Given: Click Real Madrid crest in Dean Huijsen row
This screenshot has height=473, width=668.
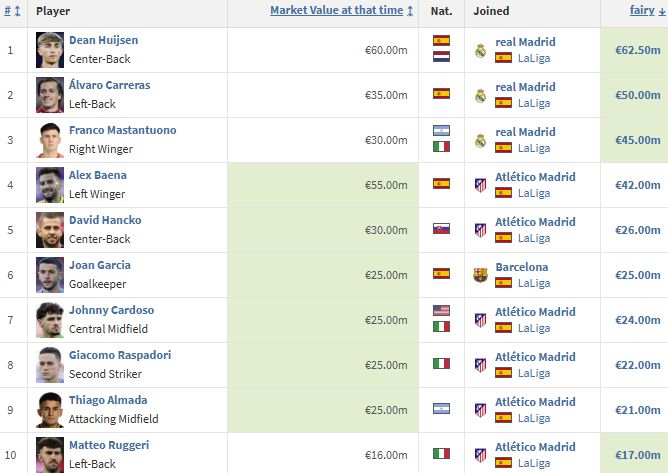Looking at the screenshot, I should [480, 51].
